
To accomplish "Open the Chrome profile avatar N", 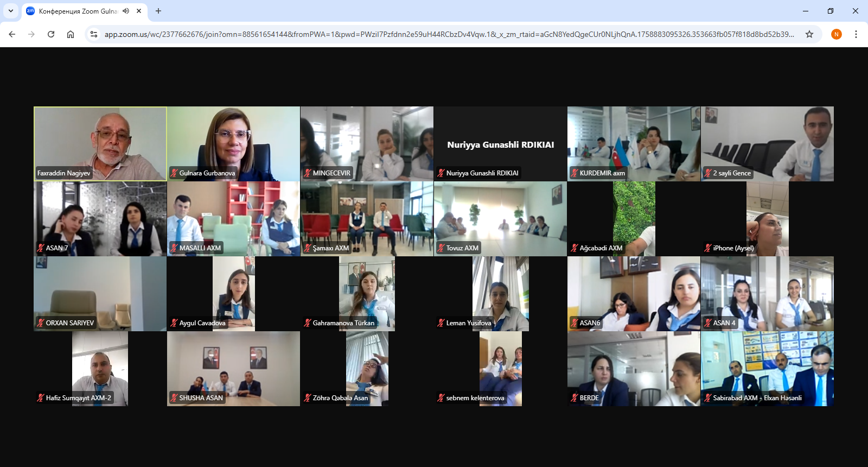I will 837,34.
